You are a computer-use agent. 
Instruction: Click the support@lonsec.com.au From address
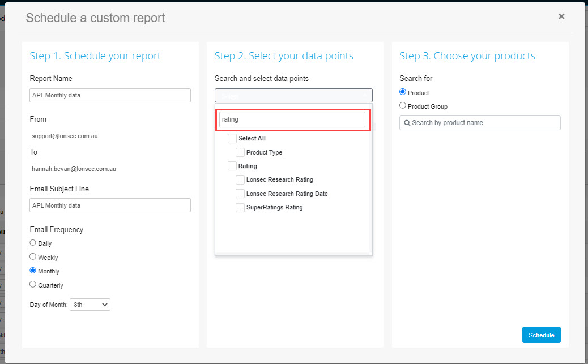(x=65, y=136)
